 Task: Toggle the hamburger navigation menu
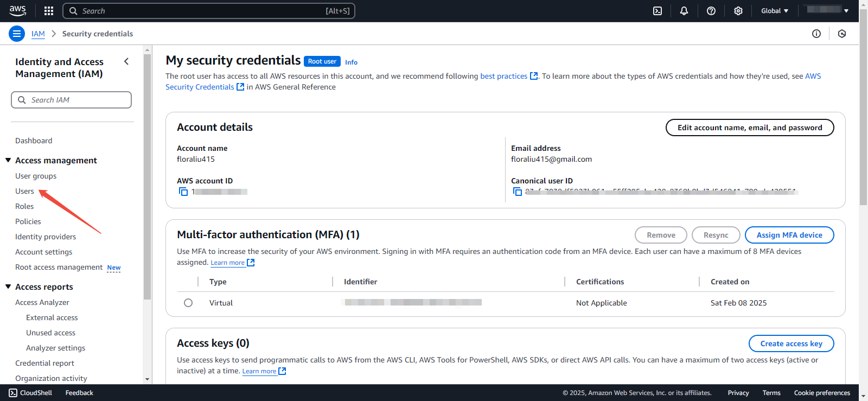click(x=17, y=34)
